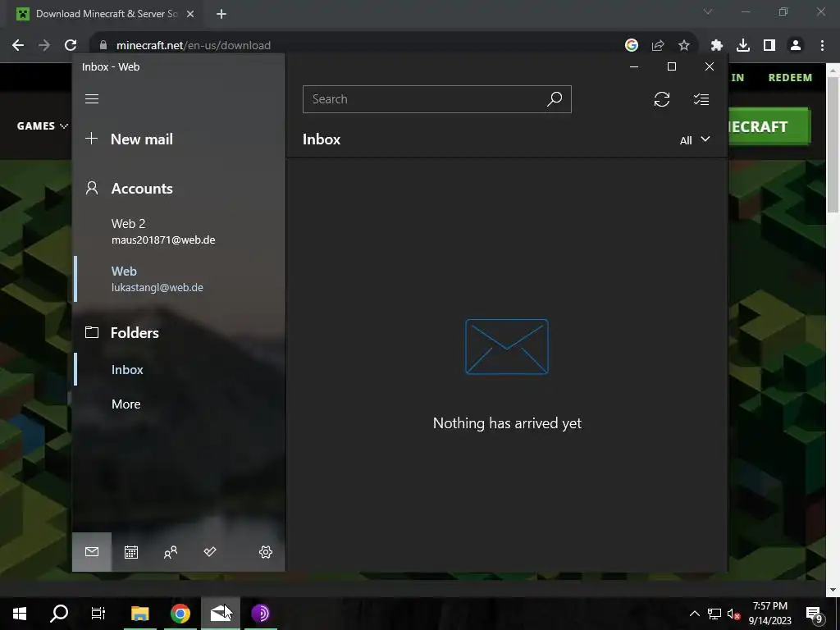Image resolution: width=840 pixels, height=630 pixels.
Task: Click the Accounts person icon
Action: pyautogui.click(x=92, y=188)
